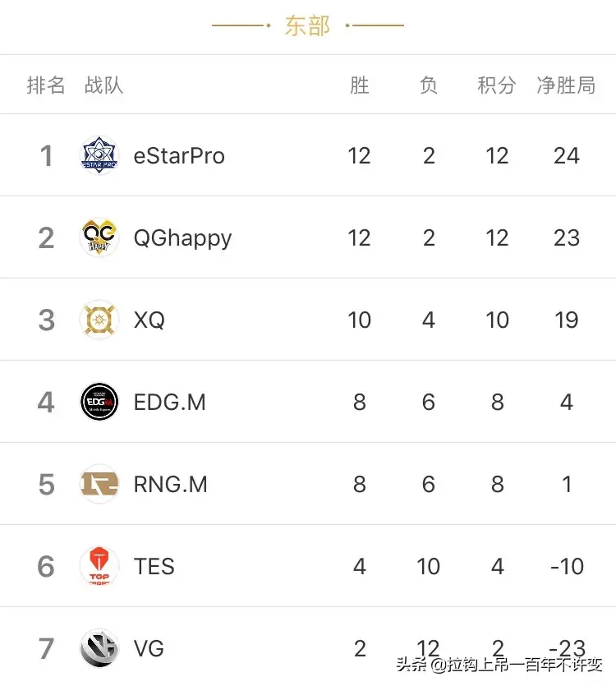The width and height of the screenshot is (616, 686).
Task: Click the eStarPro team logo
Action: (x=99, y=155)
